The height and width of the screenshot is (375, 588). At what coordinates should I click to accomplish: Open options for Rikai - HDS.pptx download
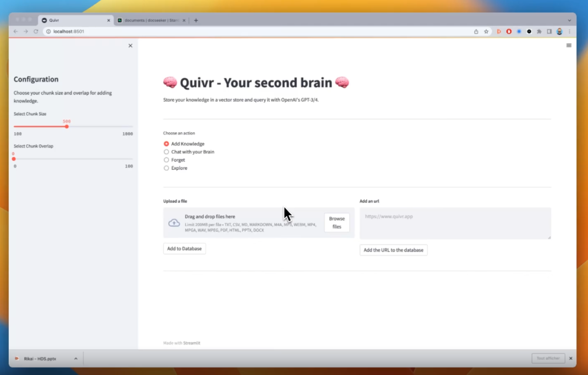(x=76, y=359)
